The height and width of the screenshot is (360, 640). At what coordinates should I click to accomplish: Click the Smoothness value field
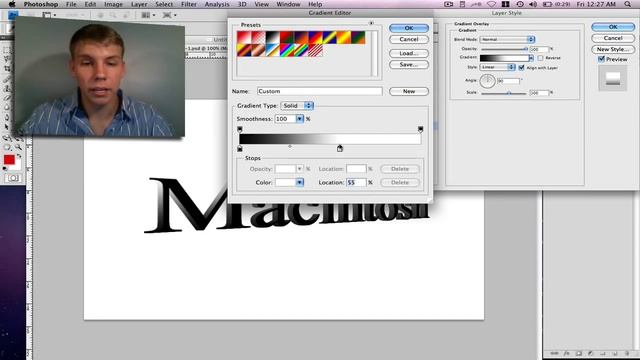tap(285, 119)
